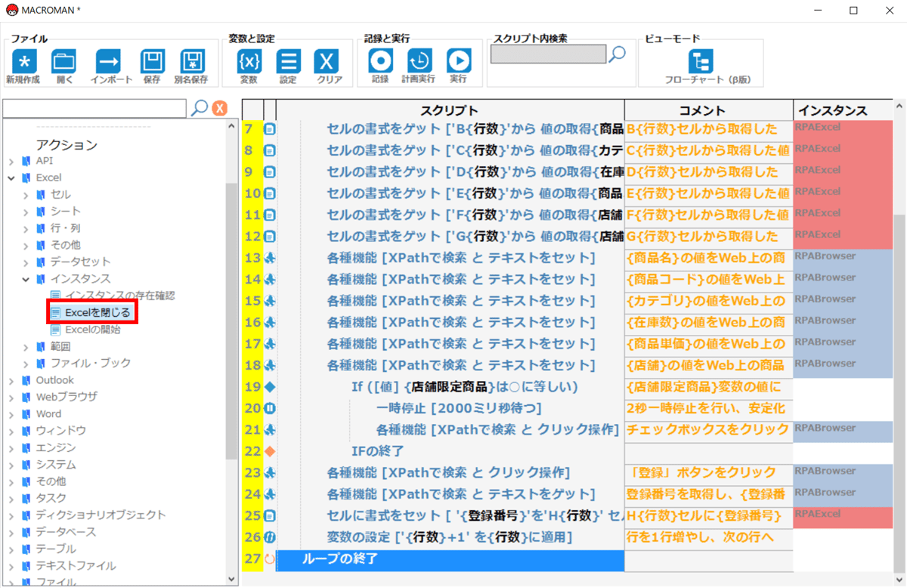Click the 別名保存 (save as) icon
907x588 pixels.
click(x=192, y=61)
